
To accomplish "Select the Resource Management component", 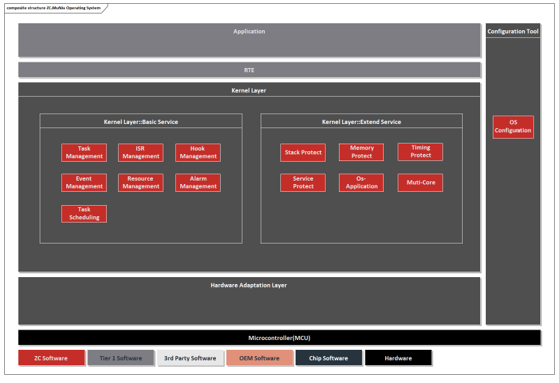I will coord(141,183).
